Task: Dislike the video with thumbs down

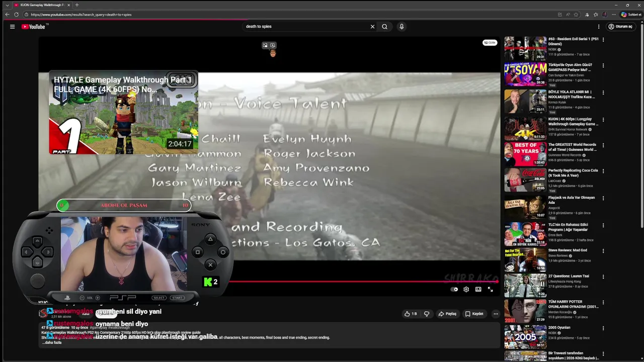Action: click(427, 314)
